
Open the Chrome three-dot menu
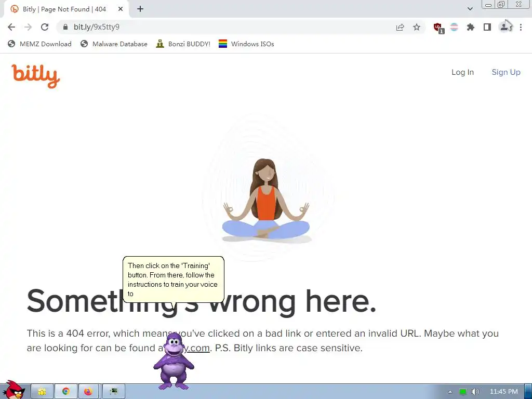pyautogui.click(x=521, y=27)
